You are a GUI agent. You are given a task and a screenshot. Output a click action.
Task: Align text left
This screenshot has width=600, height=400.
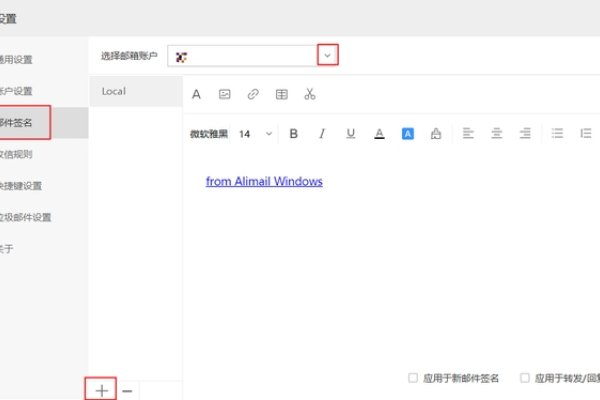click(468, 133)
